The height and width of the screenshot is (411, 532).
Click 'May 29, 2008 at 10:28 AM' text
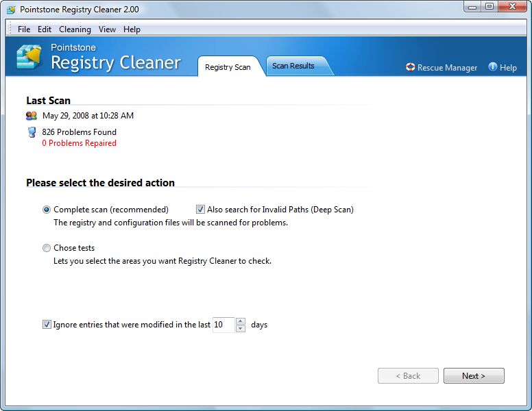pos(88,116)
